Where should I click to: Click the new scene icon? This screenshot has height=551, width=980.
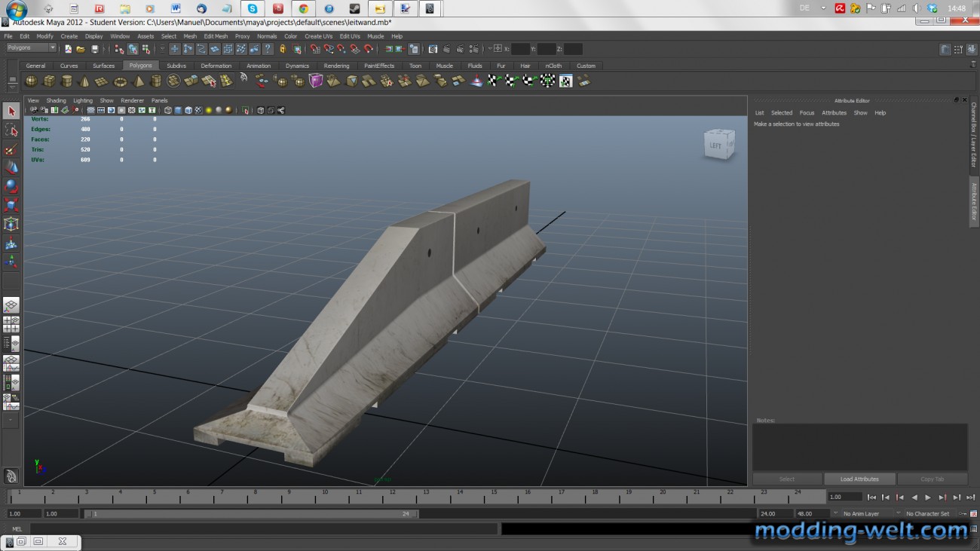point(68,49)
